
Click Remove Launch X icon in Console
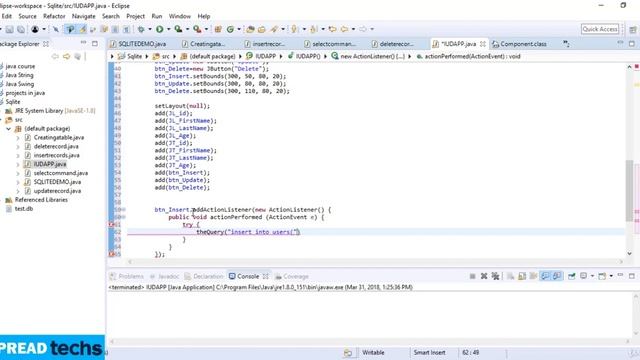pyautogui.click(x=484, y=276)
